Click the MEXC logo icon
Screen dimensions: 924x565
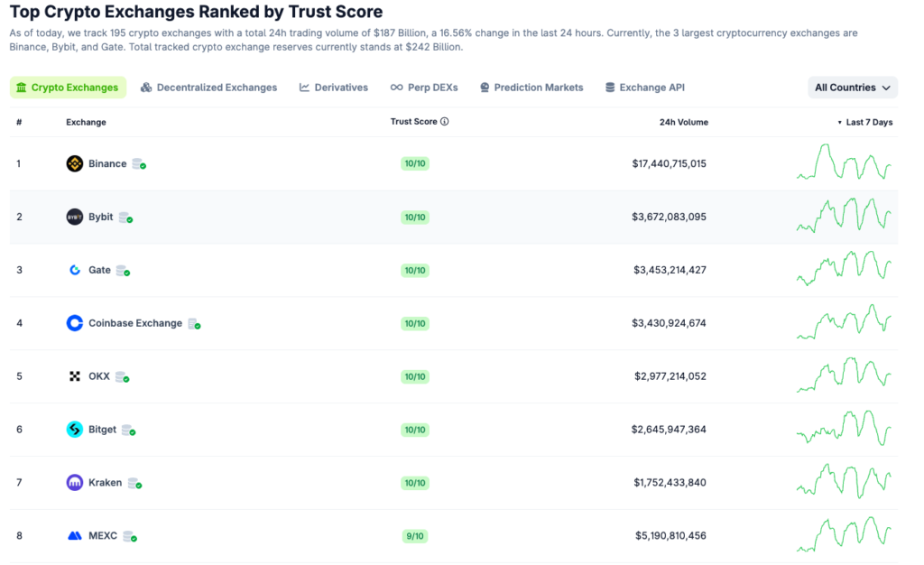coord(75,536)
